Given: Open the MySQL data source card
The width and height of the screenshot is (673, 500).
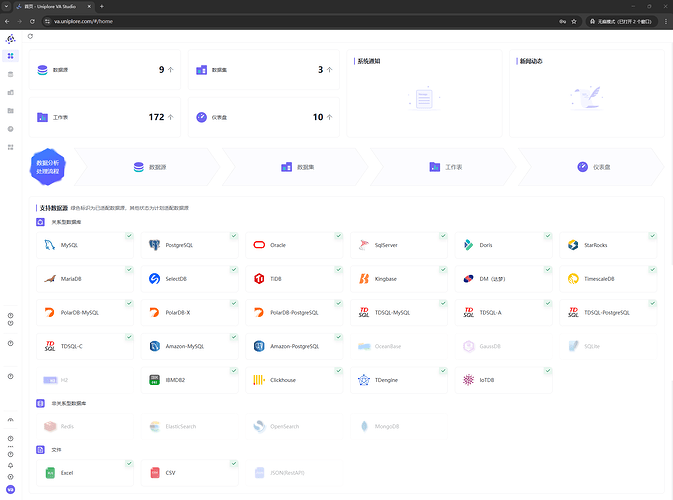Looking at the screenshot, I should pyautogui.click(x=85, y=245).
